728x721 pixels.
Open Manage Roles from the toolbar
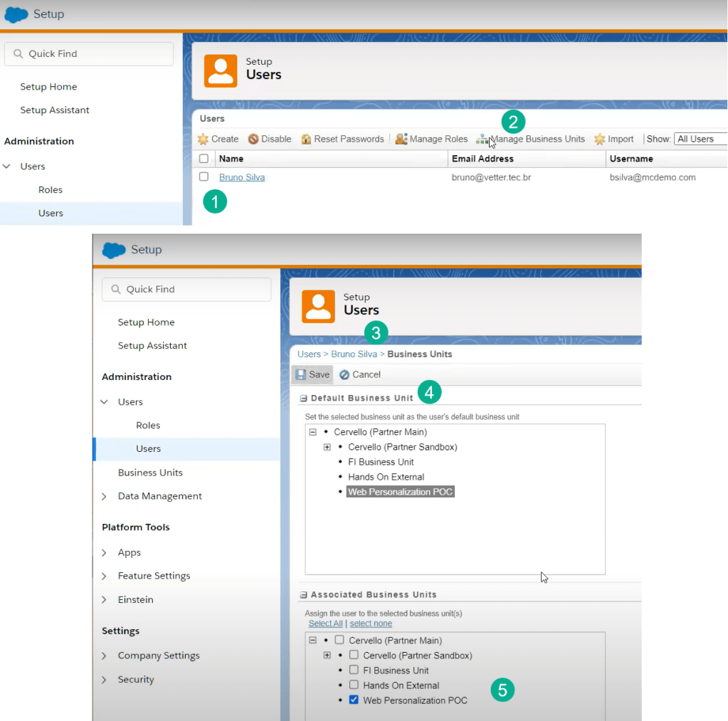coord(431,140)
